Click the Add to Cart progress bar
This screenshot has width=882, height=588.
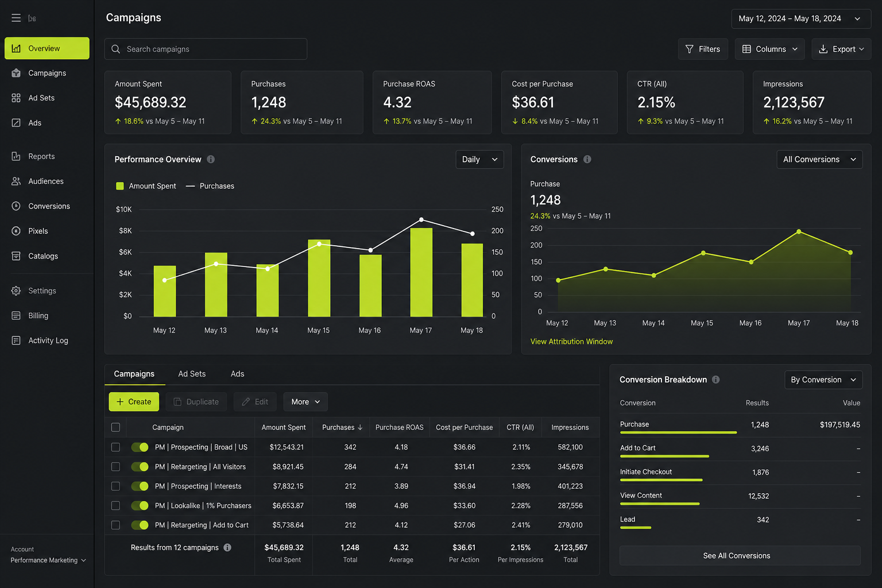tap(664, 457)
